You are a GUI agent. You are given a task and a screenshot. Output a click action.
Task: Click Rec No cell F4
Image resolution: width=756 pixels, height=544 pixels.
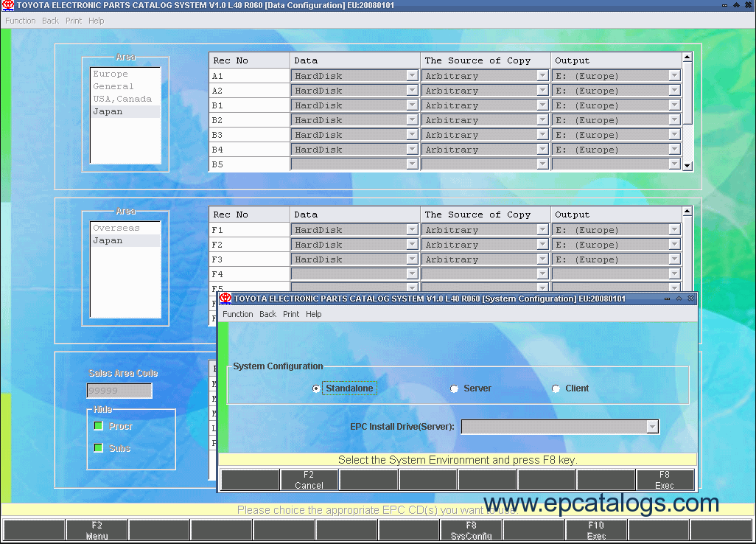coord(249,274)
